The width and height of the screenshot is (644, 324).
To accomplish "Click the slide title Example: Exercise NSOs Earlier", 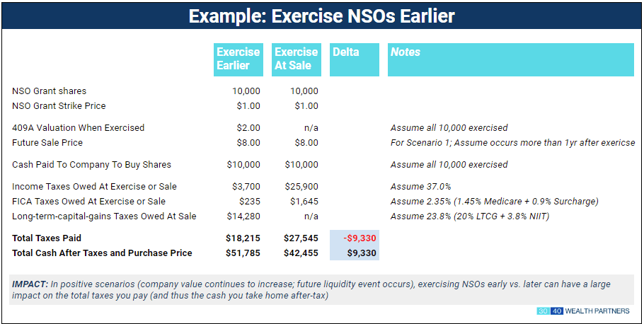I will coord(321,16).
